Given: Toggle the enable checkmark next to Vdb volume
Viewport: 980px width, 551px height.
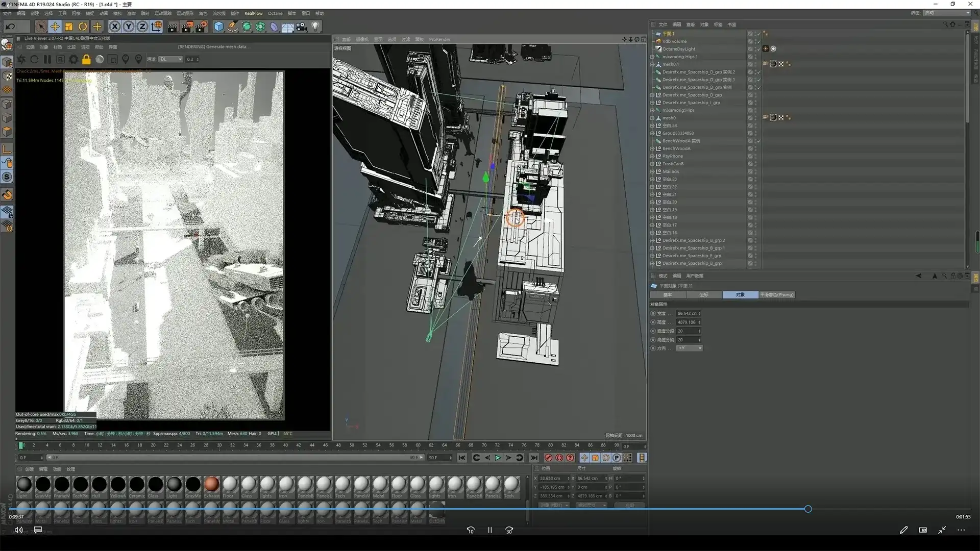Looking at the screenshot, I should click(x=759, y=41).
